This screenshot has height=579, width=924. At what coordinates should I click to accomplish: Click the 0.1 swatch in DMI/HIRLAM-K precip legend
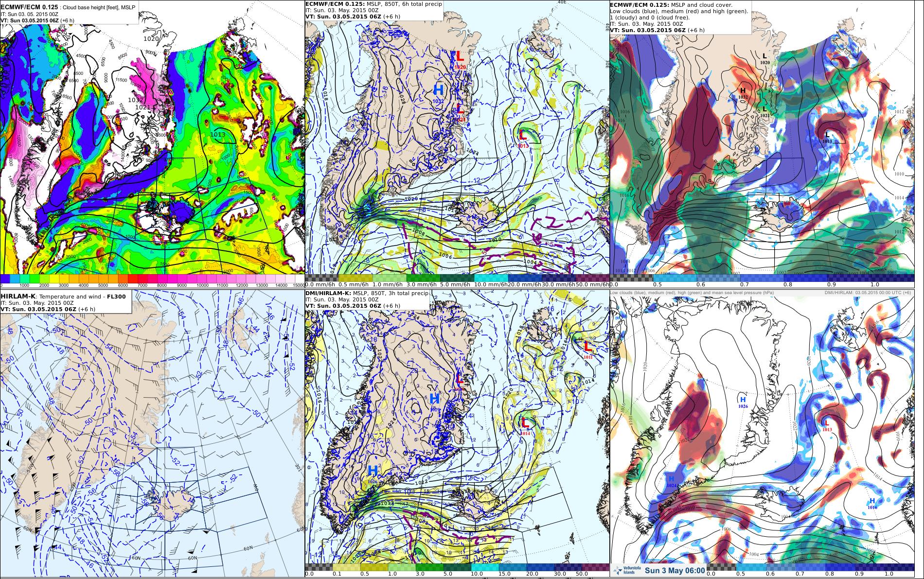346,567
